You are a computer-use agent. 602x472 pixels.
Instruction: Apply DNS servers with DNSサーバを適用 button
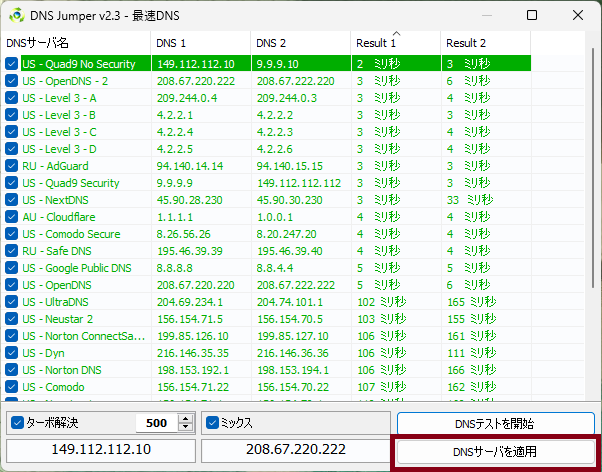[496, 451]
